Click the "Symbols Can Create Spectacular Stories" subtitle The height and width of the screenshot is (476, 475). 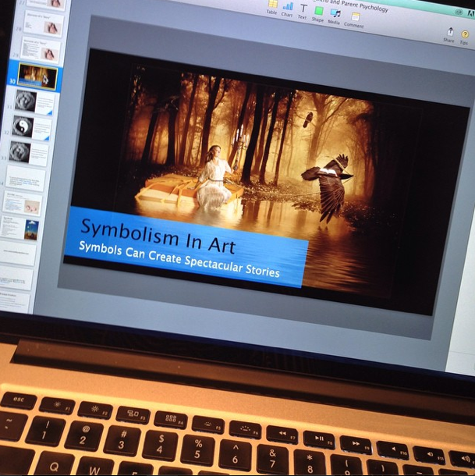[x=179, y=260]
